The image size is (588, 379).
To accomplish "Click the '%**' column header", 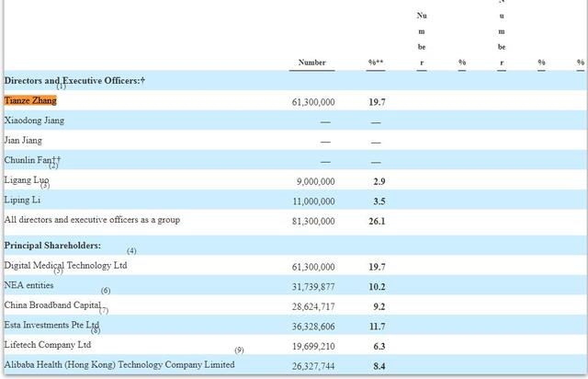I will point(376,63).
